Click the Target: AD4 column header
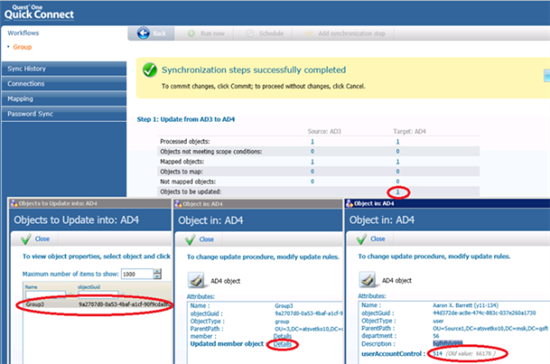The image size is (550, 364). (409, 132)
